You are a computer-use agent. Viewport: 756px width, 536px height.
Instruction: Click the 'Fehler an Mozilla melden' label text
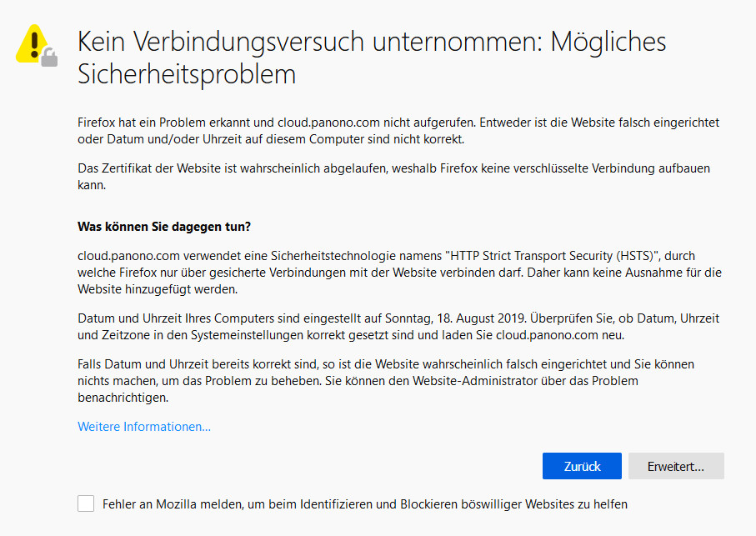364,503
